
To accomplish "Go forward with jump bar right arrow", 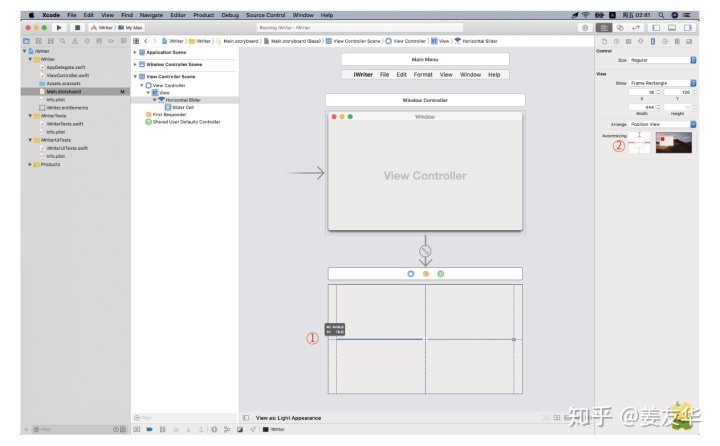I will point(155,41).
